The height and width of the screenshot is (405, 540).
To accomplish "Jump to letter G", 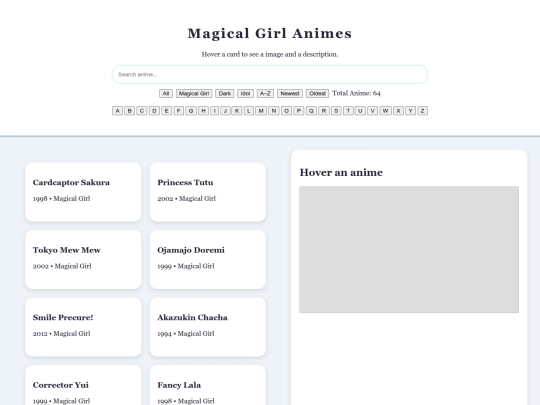I will 191,111.
